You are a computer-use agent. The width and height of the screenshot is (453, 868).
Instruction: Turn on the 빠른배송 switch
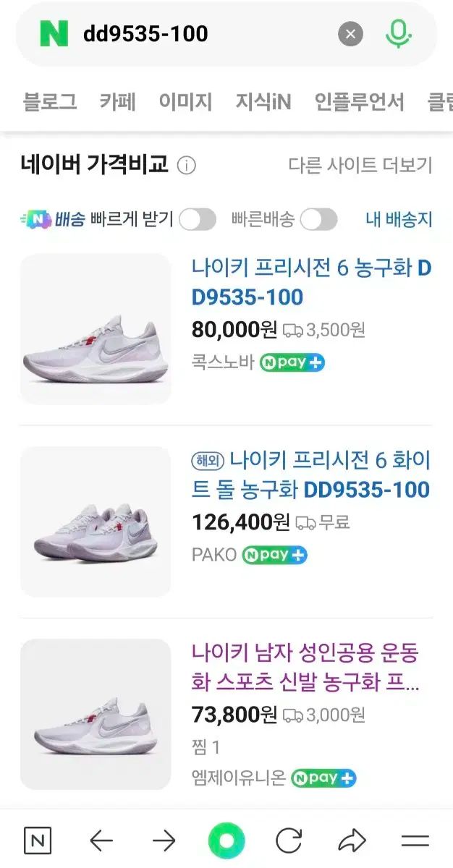click(319, 219)
